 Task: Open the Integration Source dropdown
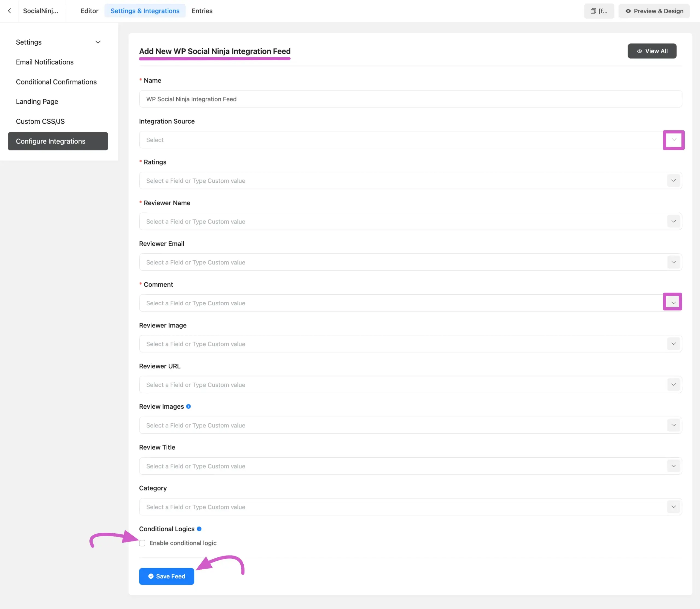pyautogui.click(x=674, y=140)
